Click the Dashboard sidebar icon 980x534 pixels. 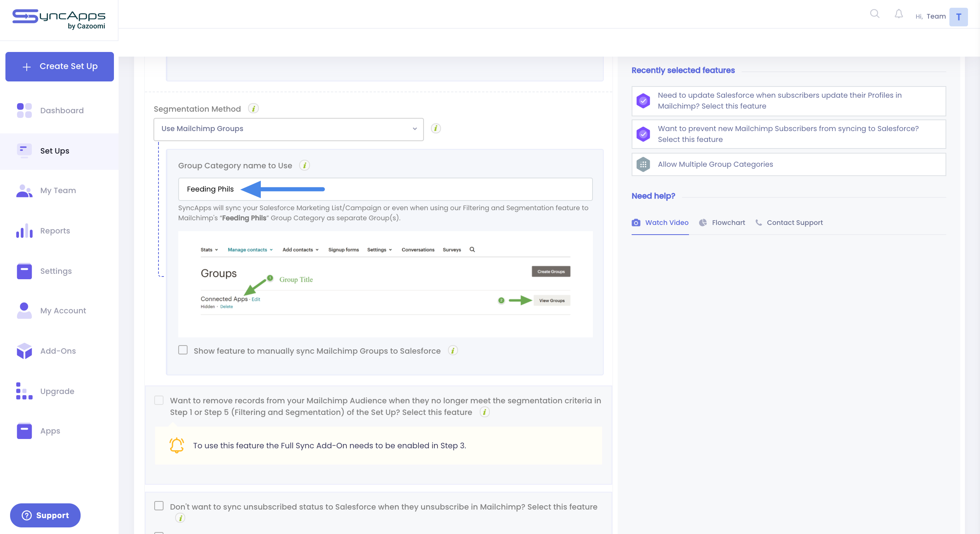[x=24, y=110]
